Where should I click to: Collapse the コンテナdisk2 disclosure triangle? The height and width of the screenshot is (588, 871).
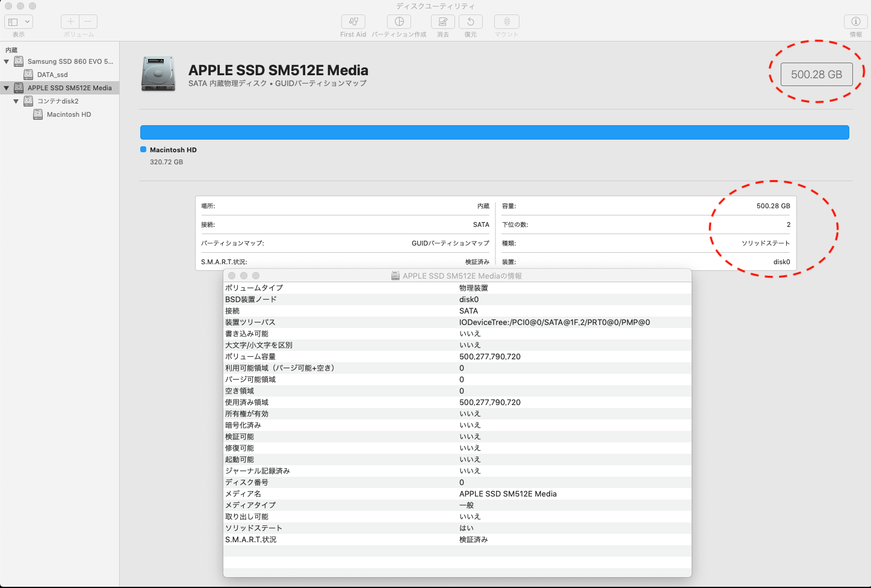pyautogui.click(x=16, y=101)
